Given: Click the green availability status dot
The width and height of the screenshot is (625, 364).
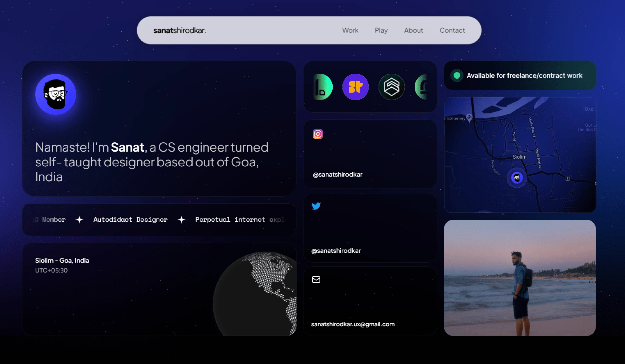Looking at the screenshot, I should pyautogui.click(x=457, y=75).
